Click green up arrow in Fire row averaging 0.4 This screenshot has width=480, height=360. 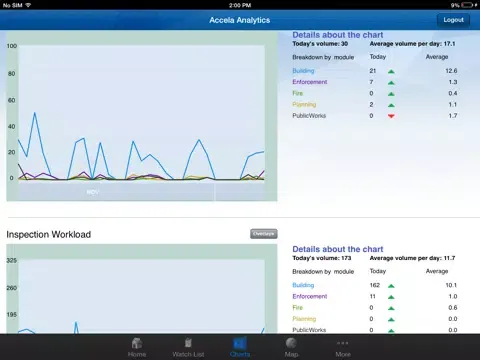[391, 94]
